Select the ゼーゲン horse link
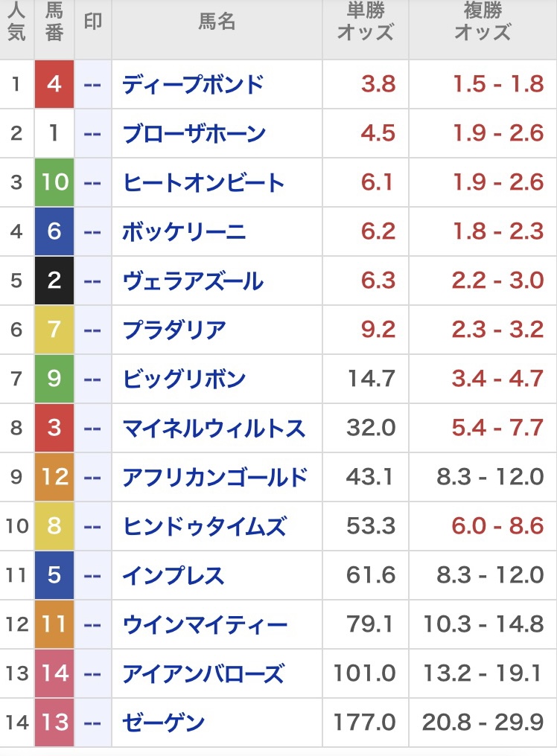The image size is (557, 756). (164, 723)
